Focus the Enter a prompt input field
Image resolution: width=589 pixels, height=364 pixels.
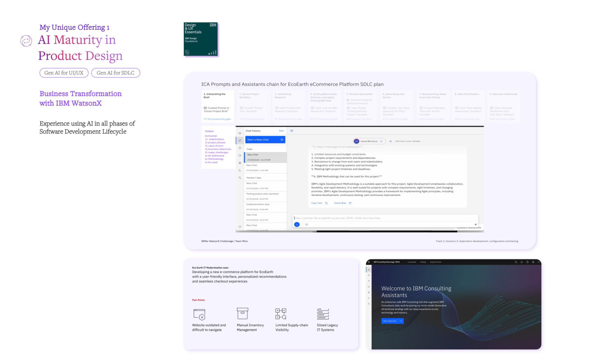(385, 218)
